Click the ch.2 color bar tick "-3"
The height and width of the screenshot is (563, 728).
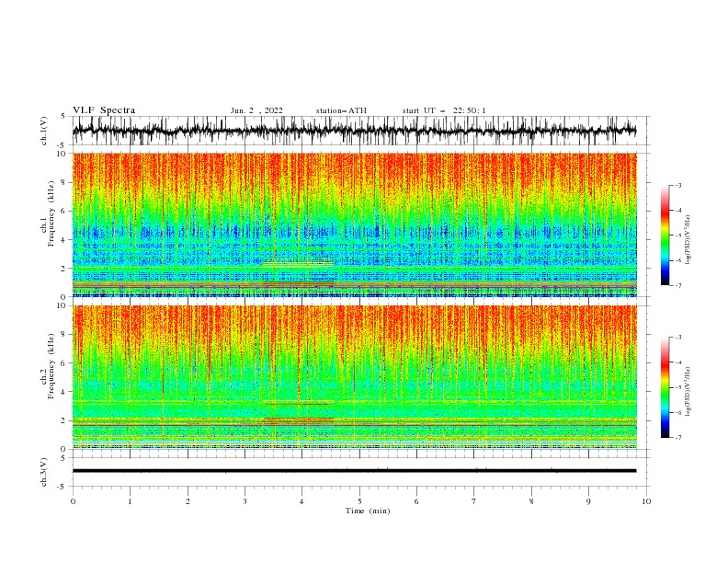click(678, 338)
